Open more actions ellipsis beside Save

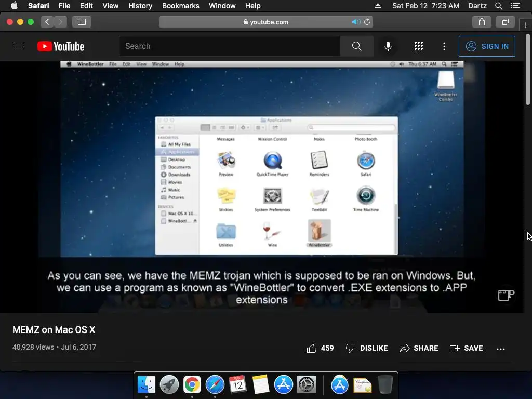500,349
